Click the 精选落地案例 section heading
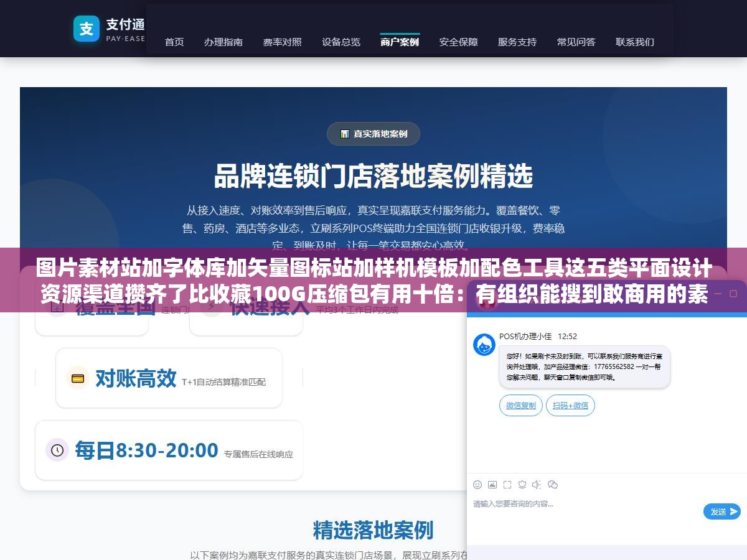Screen dimensions: 747x560 pos(373,530)
